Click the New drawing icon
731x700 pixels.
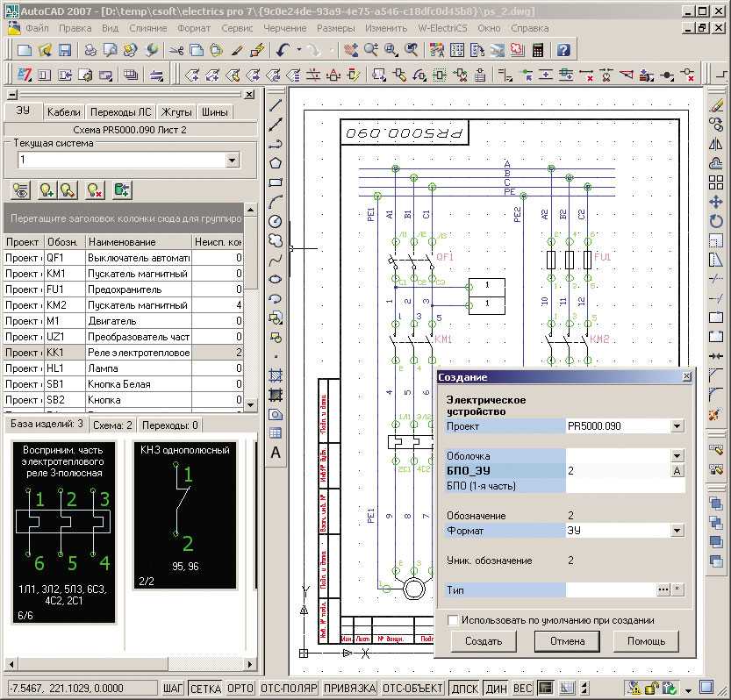pyautogui.click(x=25, y=50)
